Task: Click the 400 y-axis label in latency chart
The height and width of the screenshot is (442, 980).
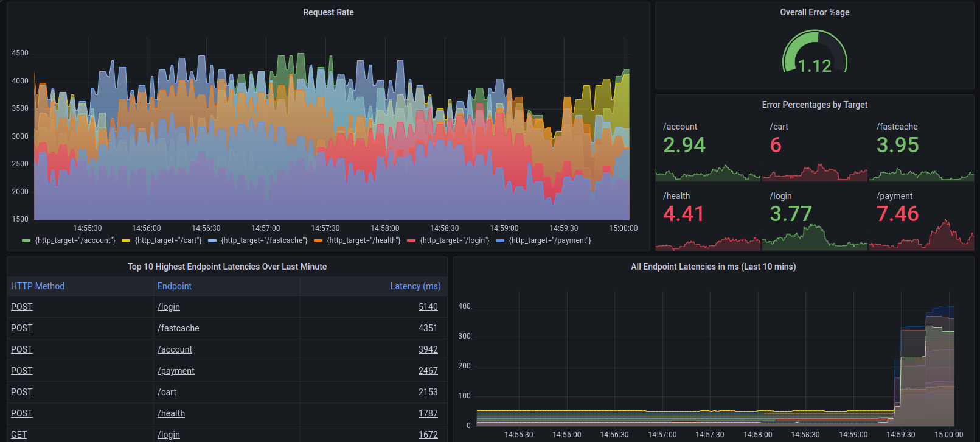Action: [464, 306]
